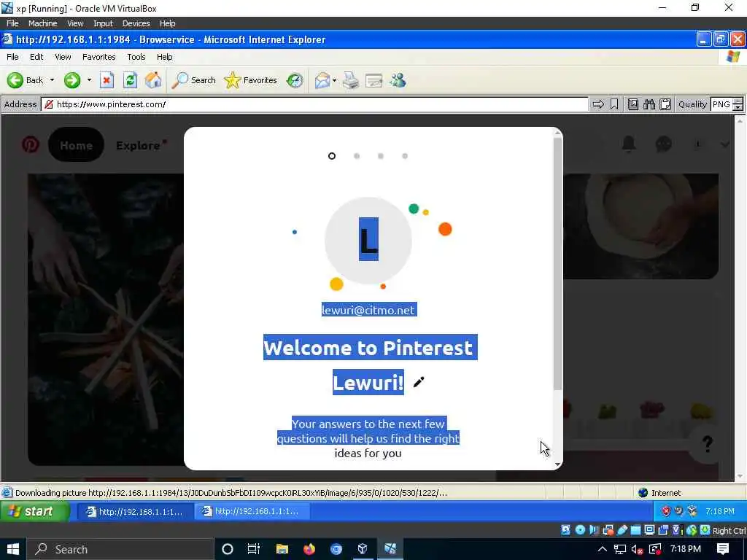747x560 pixels.
Task: Open the Forward button history dropdown arrow
Action: (x=89, y=80)
